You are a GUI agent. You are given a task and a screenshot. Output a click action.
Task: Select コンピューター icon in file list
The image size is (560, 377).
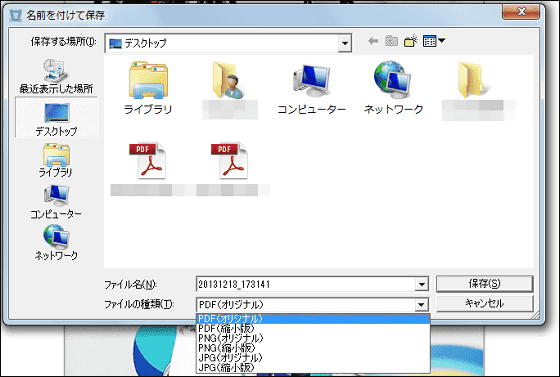311,88
